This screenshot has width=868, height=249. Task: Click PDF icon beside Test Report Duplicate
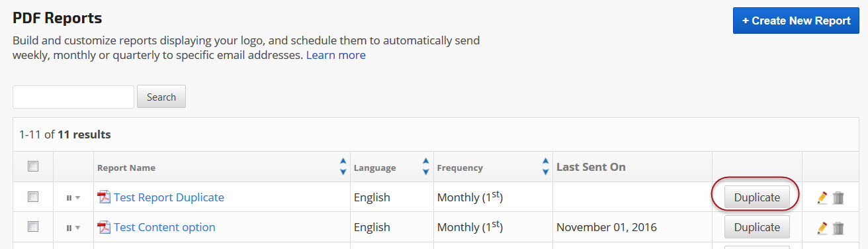click(x=104, y=197)
